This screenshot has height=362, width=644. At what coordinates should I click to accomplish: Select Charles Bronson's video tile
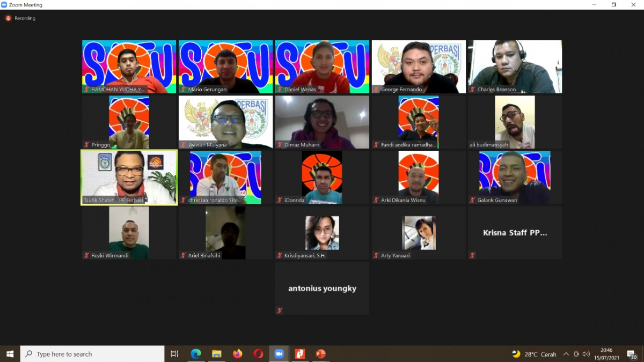pos(515,67)
